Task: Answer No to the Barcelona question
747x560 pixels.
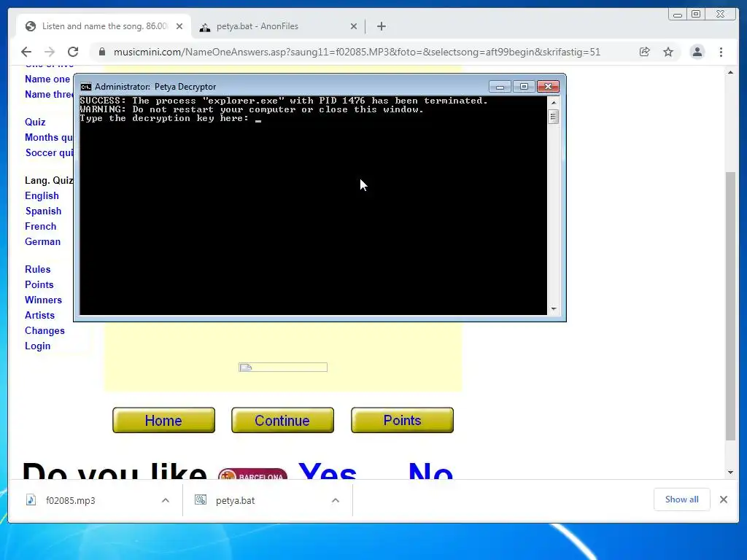Action: (x=430, y=470)
